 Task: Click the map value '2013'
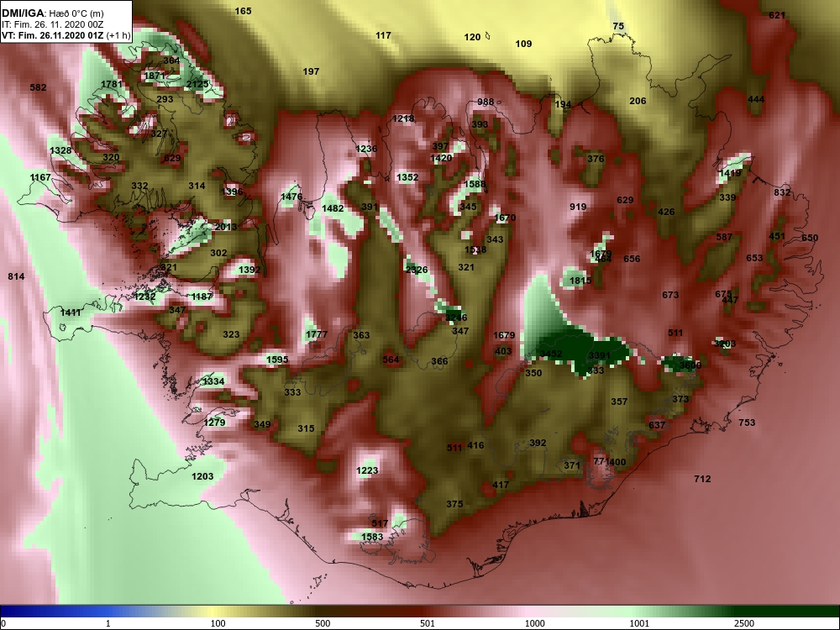[225, 227]
